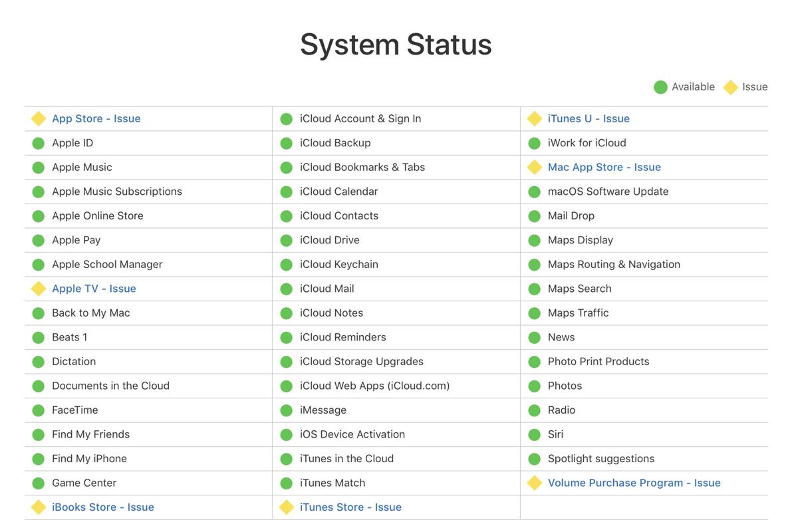This screenshot has height=532, width=798.
Task: Click the Issue legend label
Action: tap(755, 86)
